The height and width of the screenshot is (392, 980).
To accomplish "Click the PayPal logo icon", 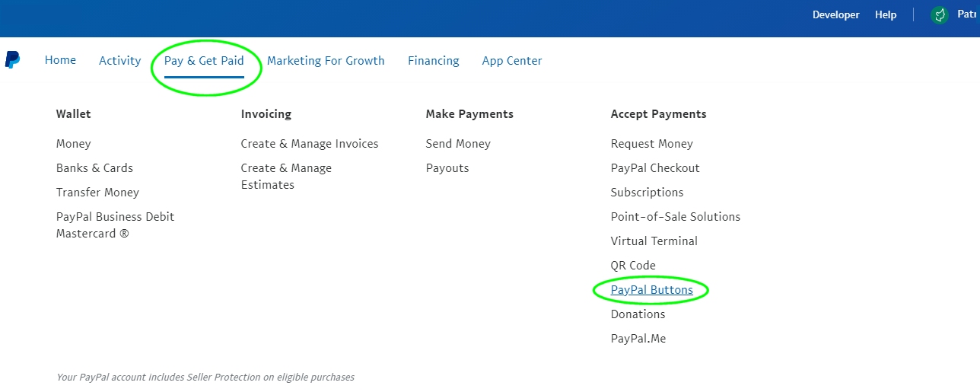I will (x=12, y=60).
